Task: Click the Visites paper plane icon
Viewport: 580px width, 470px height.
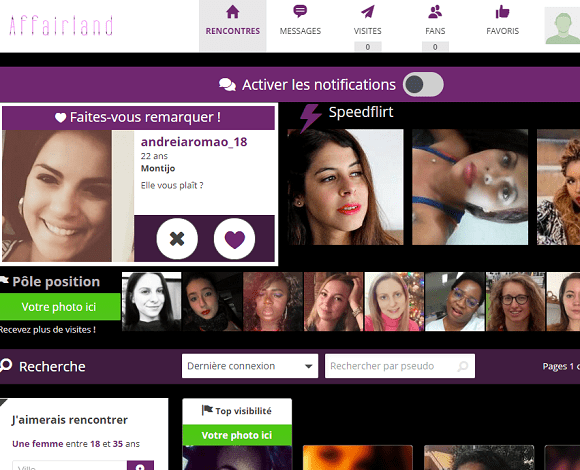Action: 368,12
